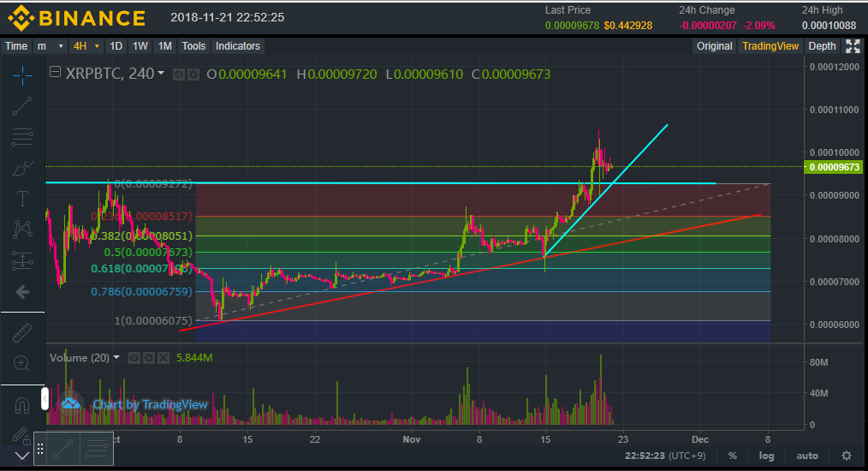This screenshot has height=471, width=868.
Task: Click the 24h Change percentage -2.09%
Action: [x=758, y=26]
